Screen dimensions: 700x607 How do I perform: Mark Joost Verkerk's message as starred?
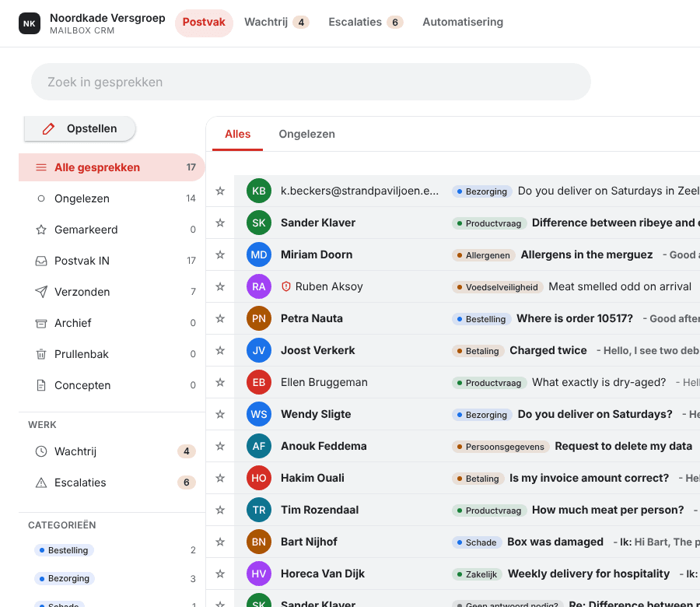point(220,351)
